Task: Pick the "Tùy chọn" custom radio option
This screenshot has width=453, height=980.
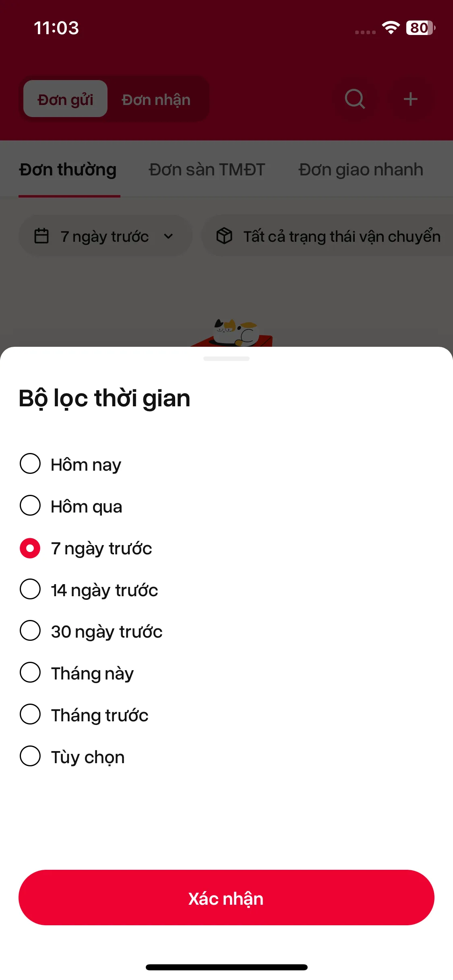Action: click(30, 756)
